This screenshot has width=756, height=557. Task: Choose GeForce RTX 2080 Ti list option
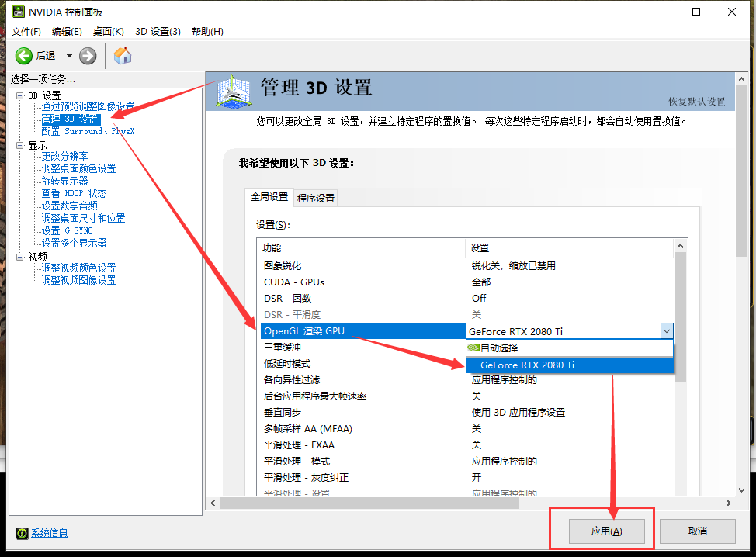570,365
